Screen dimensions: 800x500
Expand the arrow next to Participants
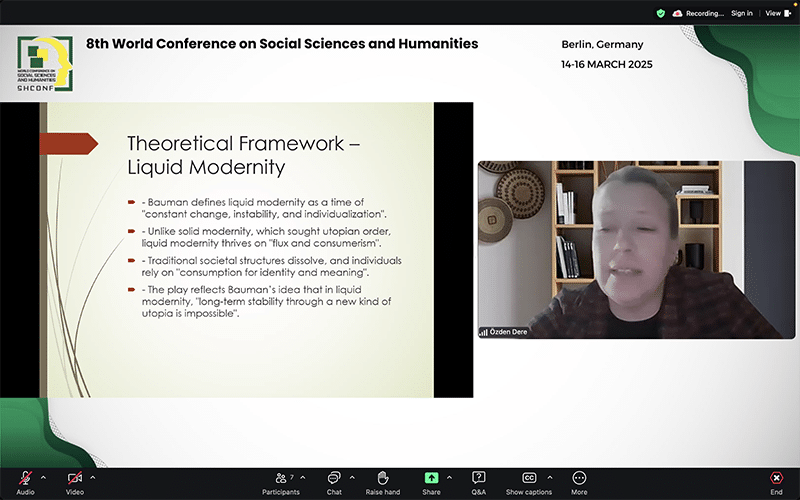305,476
